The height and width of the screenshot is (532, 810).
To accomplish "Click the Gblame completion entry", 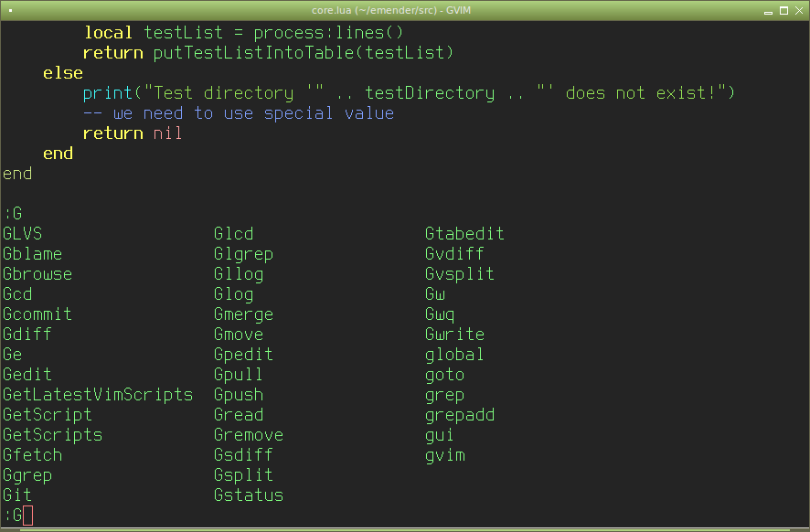I will (x=32, y=254).
